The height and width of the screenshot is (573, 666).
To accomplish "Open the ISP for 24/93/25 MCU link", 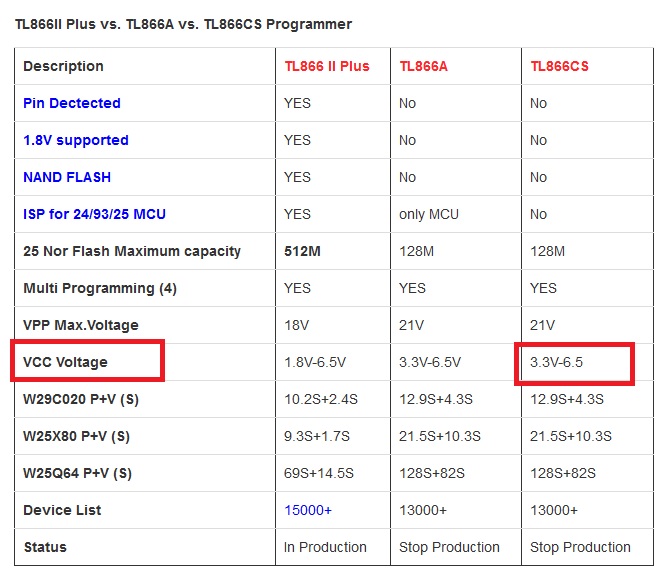I will pos(94,214).
